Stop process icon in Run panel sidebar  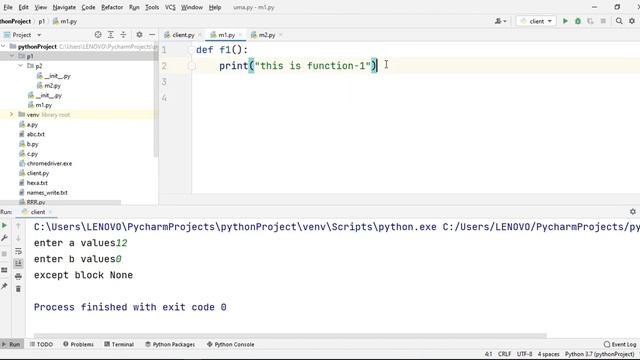tap(4, 254)
